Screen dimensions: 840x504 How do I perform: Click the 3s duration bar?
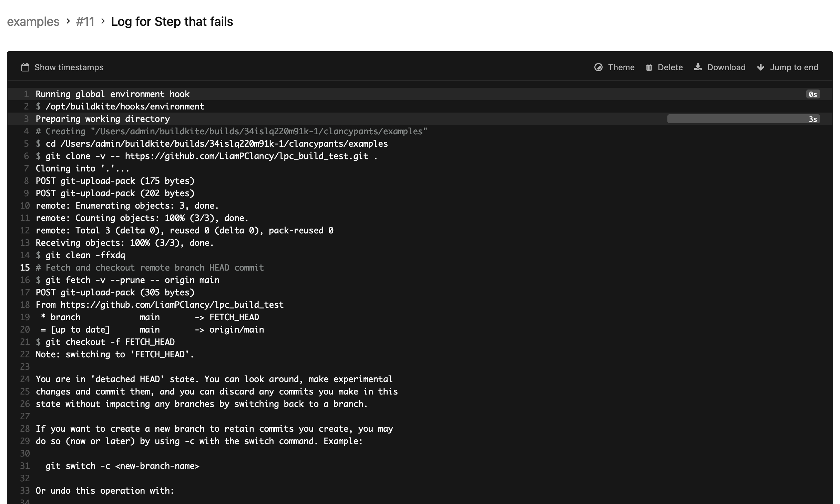click(743, 119)
